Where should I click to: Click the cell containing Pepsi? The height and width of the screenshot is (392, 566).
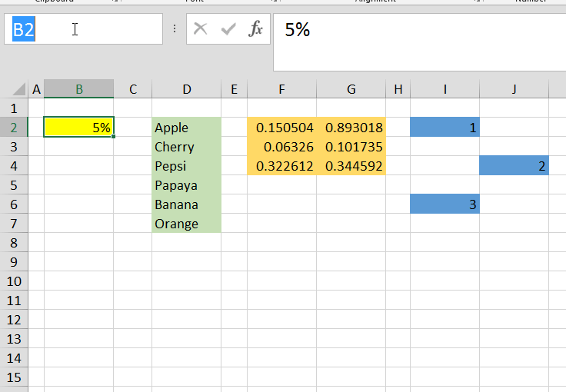tap(186, 166)
